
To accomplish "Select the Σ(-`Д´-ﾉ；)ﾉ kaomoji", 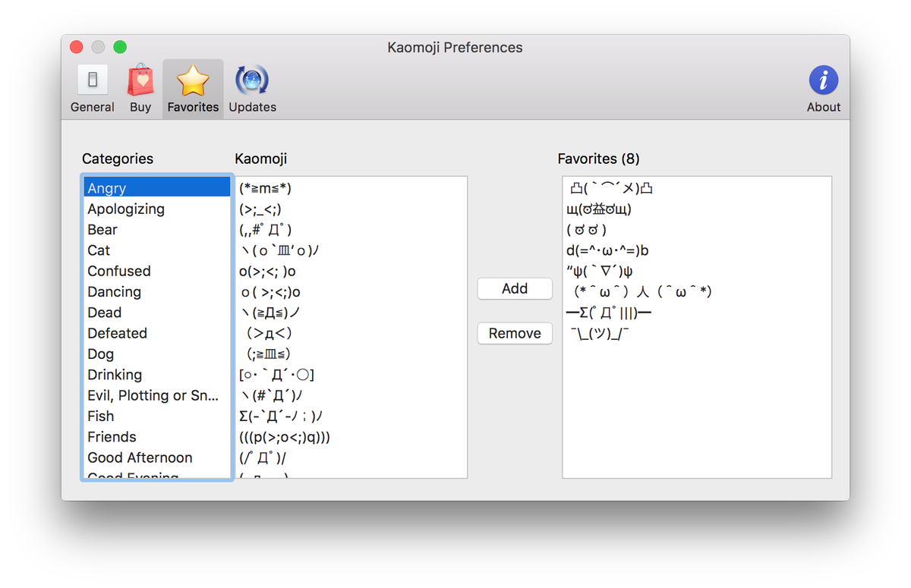I will 351,416.
